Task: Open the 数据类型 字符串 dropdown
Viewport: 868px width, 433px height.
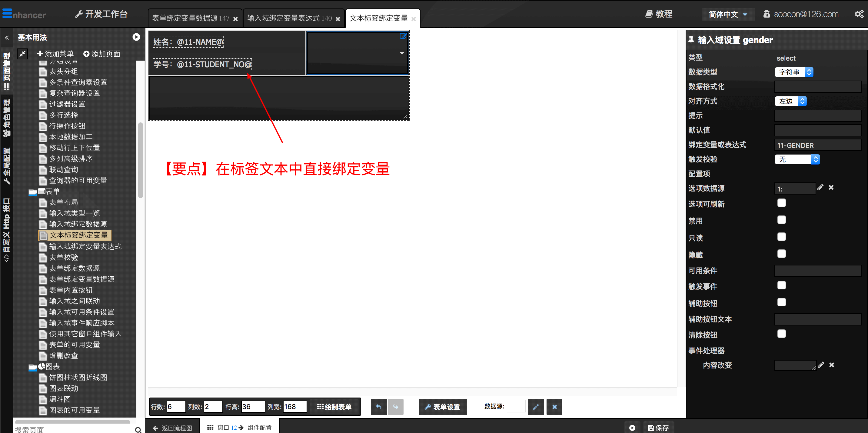Action: (x=793, y=72)
